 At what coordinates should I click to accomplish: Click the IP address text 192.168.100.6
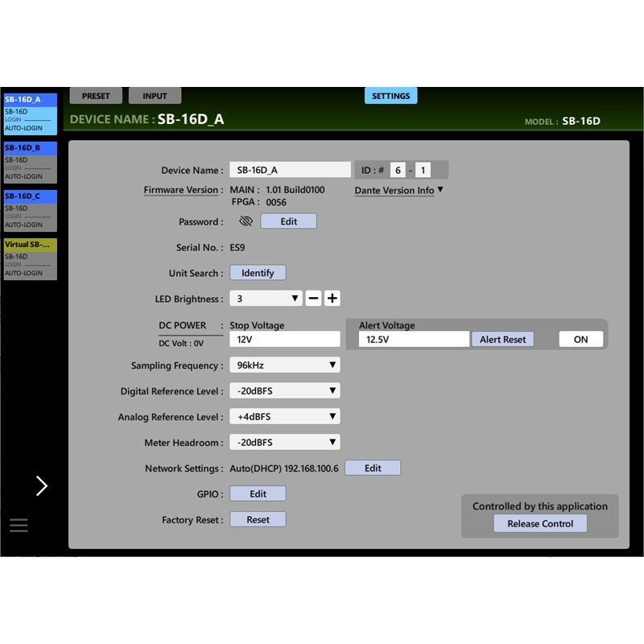coord(312,469)
